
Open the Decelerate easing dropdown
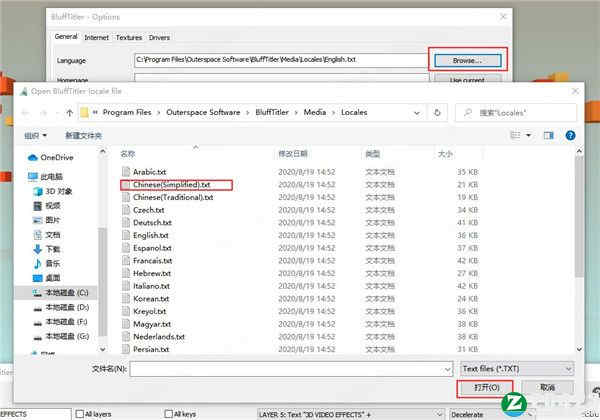[492, 415]
